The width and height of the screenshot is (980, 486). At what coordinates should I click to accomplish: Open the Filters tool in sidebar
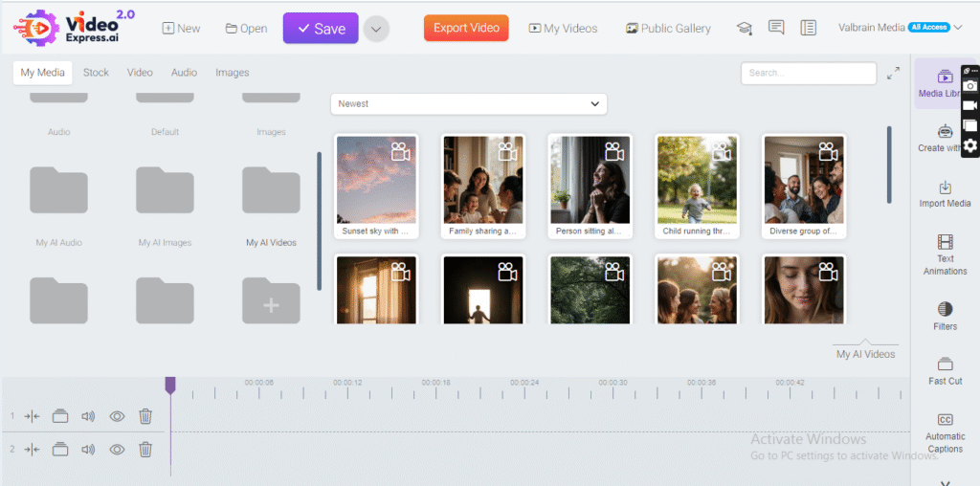coord(945,315)
